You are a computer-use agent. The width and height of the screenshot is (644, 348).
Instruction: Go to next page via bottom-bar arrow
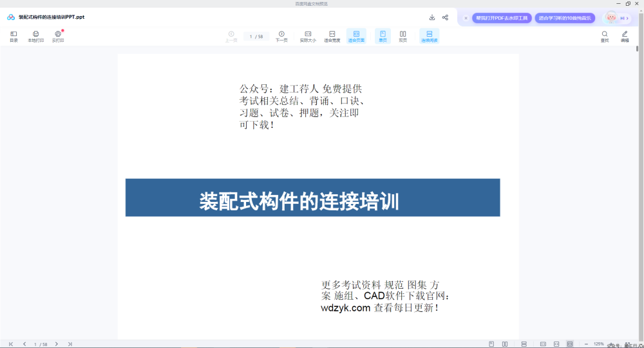click(x=56, y=344)
